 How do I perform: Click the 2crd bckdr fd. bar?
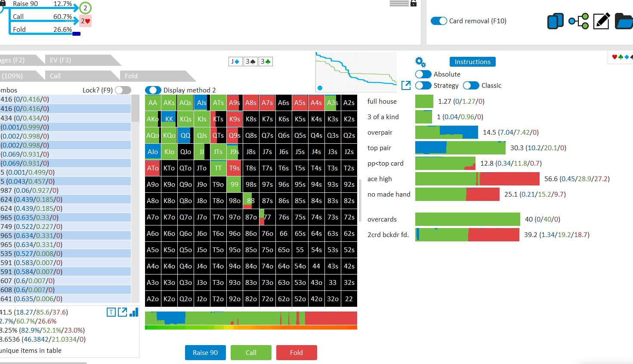pos(467,235)
